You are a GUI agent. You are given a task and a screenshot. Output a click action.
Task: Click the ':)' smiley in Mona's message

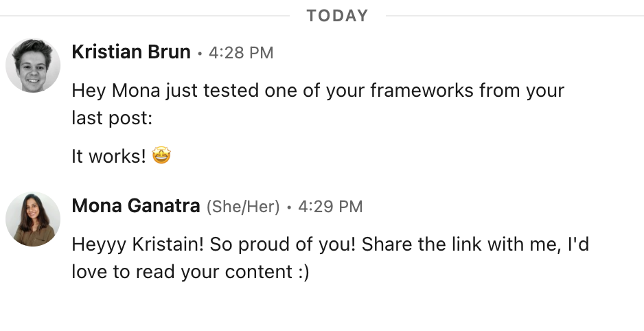(303, 271)
